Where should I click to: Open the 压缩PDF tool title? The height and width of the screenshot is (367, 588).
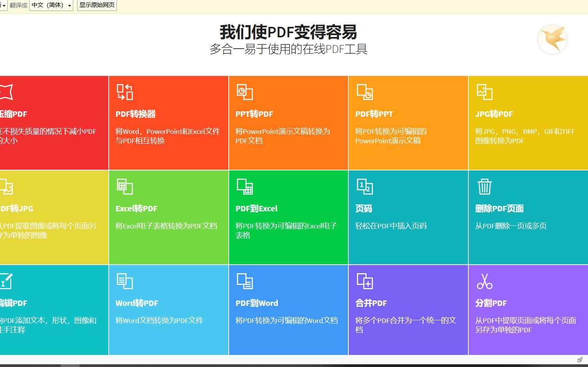[14, 114]
